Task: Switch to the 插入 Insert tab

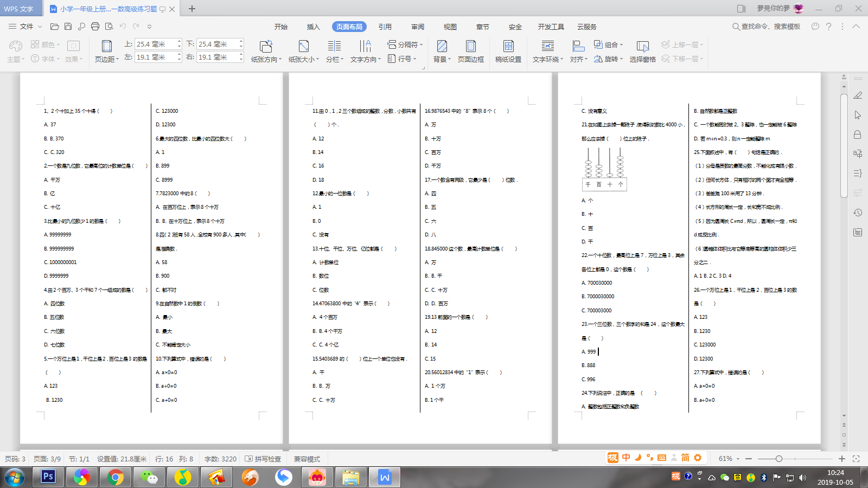Action: (313, 27)
